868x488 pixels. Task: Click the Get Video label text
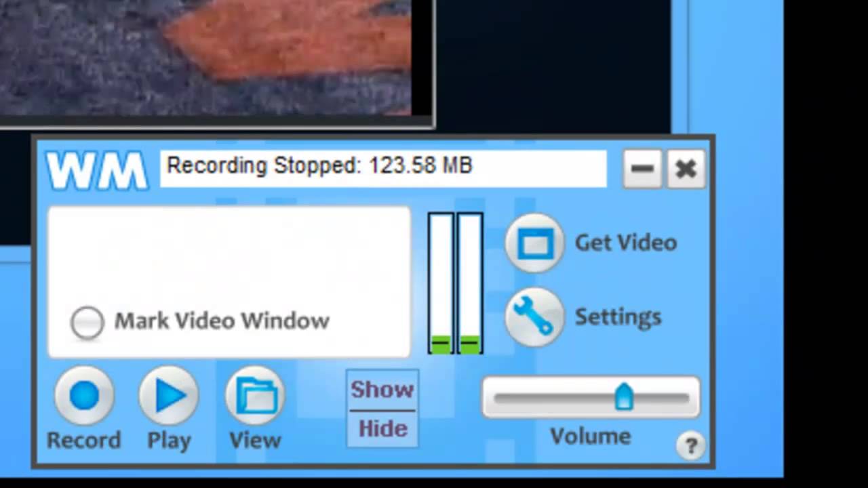(625, 243)
